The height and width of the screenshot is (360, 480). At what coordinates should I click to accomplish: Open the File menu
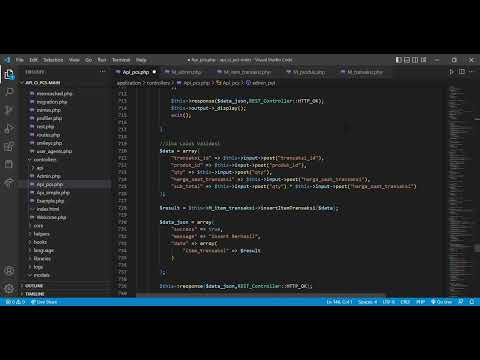click(x=20, y=60)
